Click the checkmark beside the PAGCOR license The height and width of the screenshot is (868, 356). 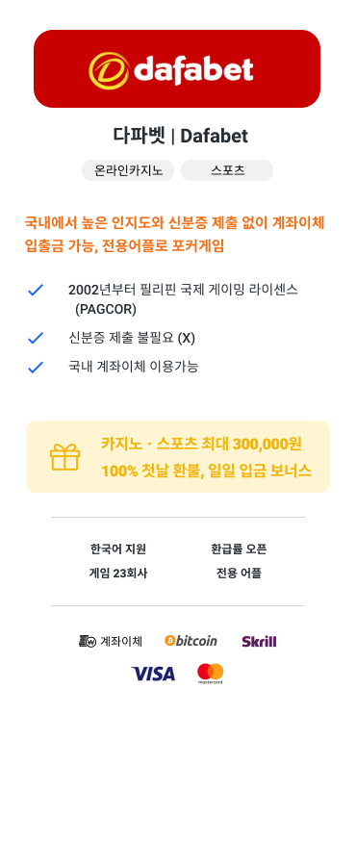36,290
